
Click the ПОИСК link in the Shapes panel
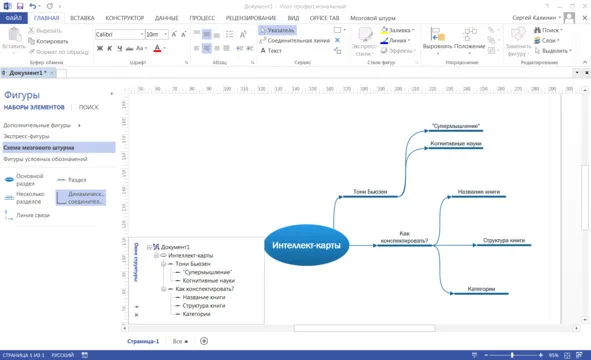tap(89, 107)
